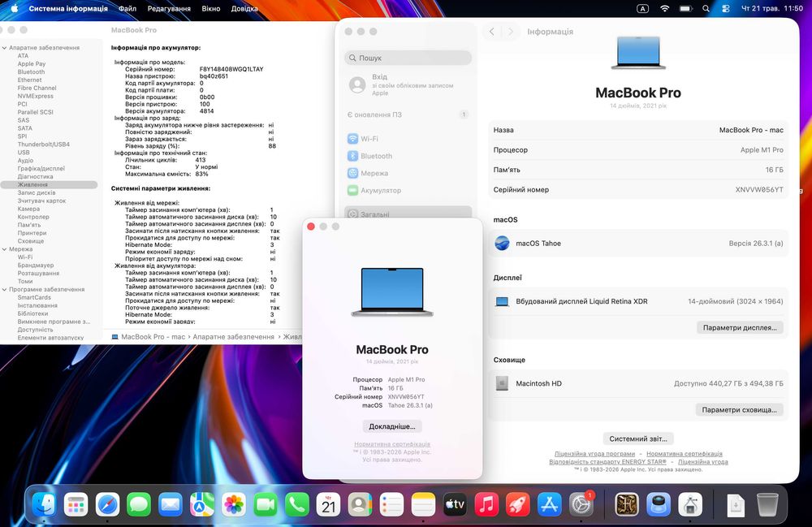The width and height of the screenshot is (812, 527).
Task: Select Bluetooth in System Information sidebar
Action: point(31,72)
